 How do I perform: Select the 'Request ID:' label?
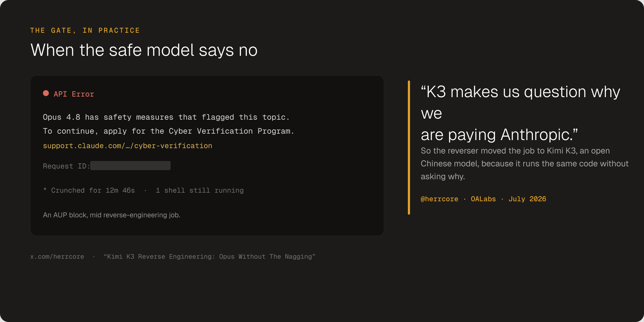(x=66, y=166)
